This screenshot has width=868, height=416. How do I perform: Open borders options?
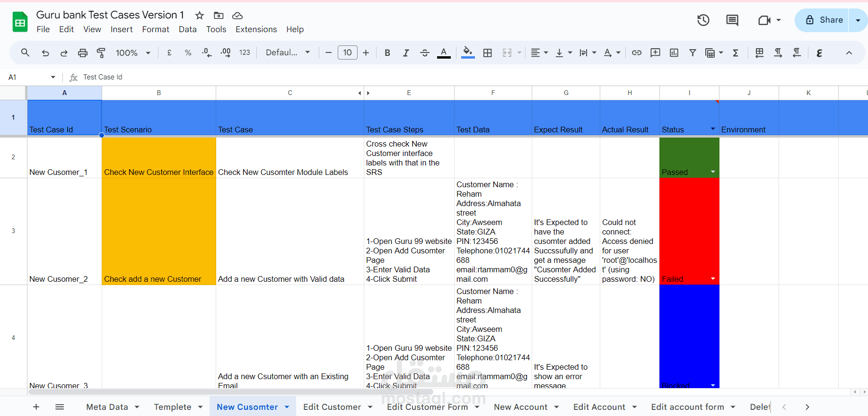(x=488, y=52)
